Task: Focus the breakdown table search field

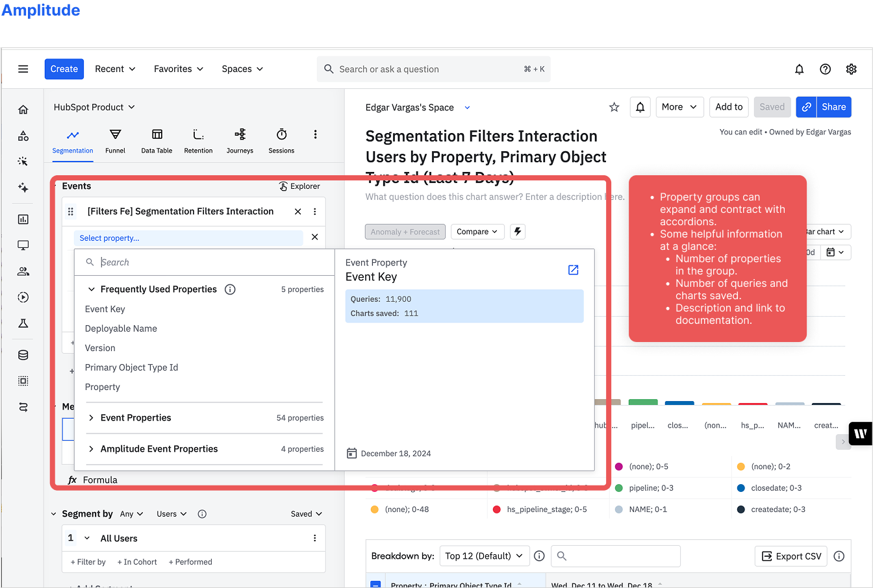Action: tap(615, 556)
